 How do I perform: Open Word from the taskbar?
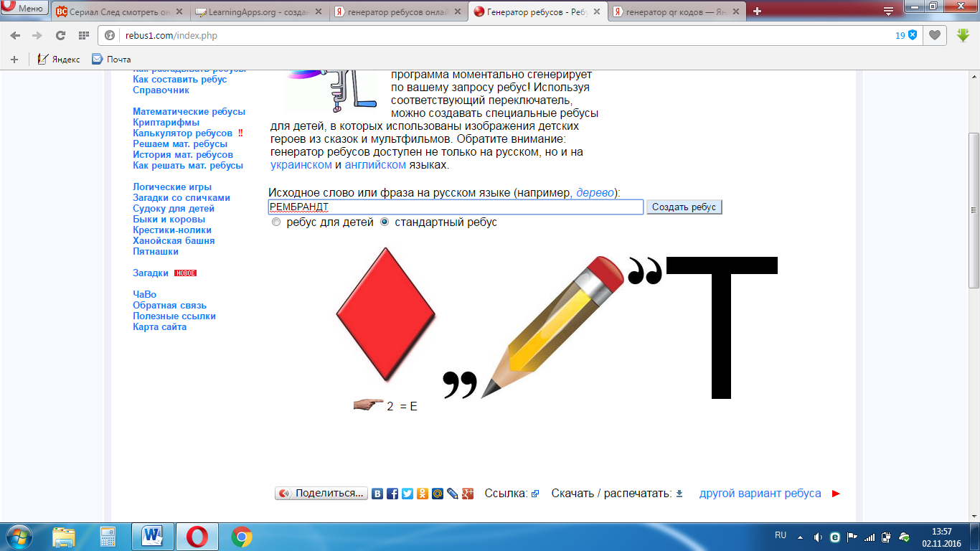pos(153,536)
